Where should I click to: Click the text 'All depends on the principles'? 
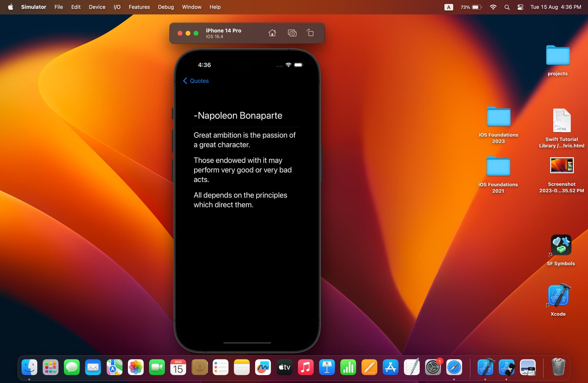(240, 195)
